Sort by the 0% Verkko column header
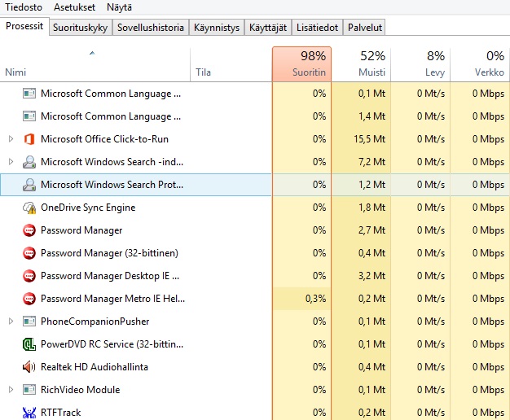 click(480, 64)
